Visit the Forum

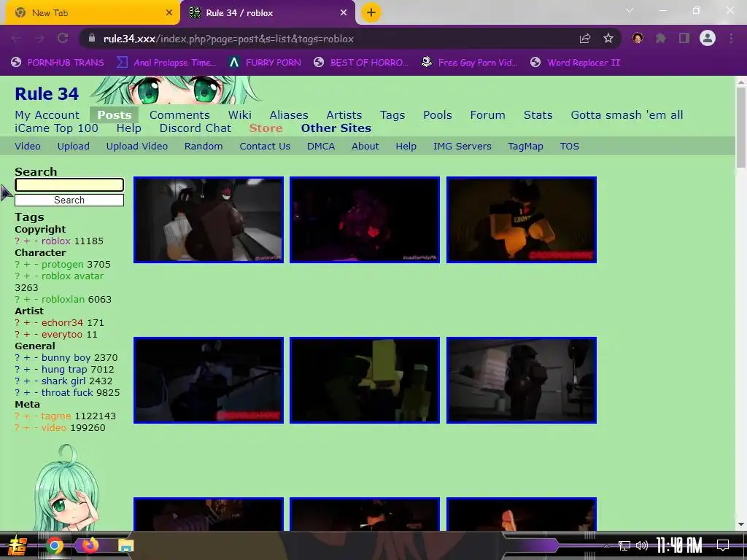coord(487,115)
